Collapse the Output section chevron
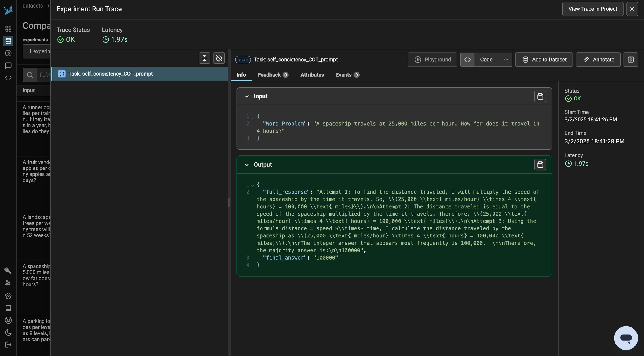The height and width of the screenshot is (356, 644). (x=247, y=165)
